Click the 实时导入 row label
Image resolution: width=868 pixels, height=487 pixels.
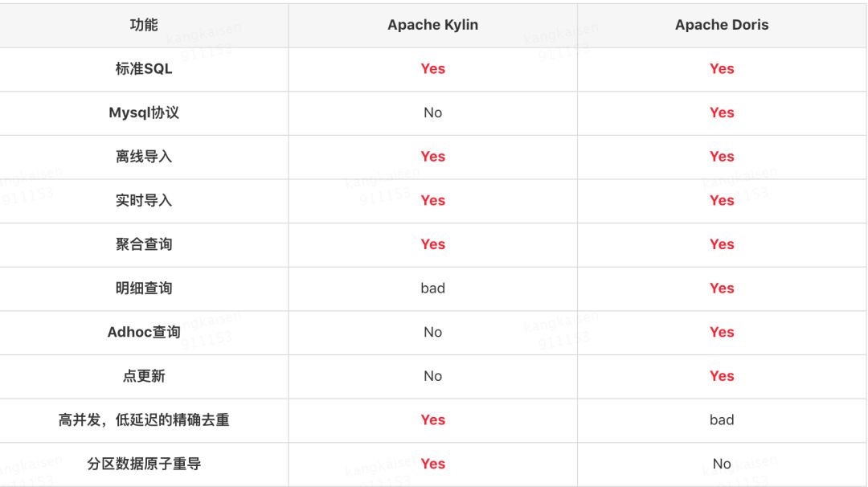coord(144,200)
